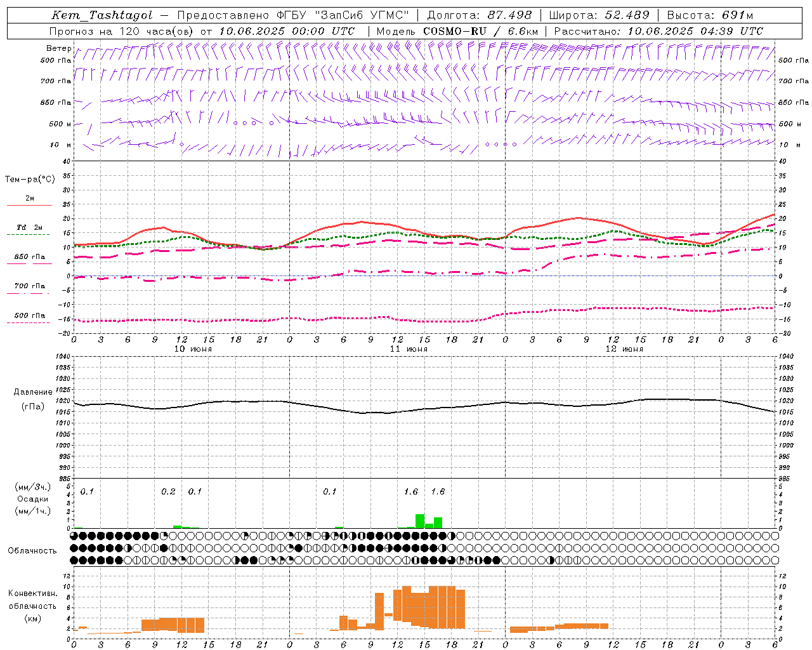Select the Конвективн. облачность (км) panel label
Image resolution: width=812 pixels, height=650 pixels.
tap(32, 606)
